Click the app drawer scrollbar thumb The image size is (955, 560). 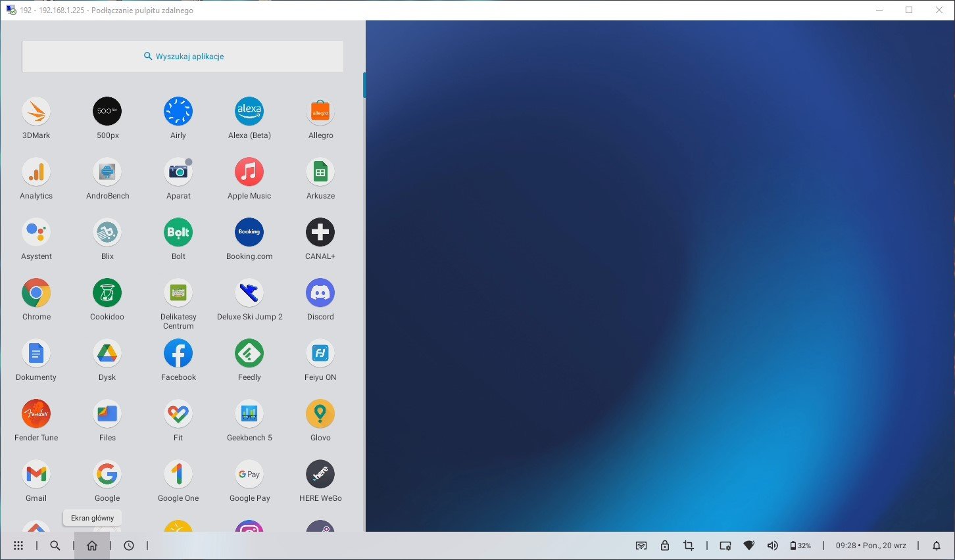click(x=364, y=85)
